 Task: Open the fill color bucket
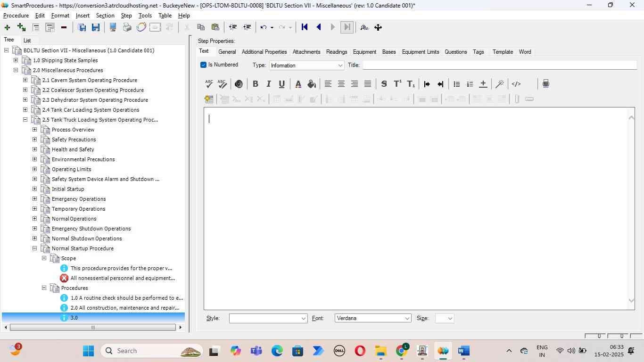[x=311, y=84]
